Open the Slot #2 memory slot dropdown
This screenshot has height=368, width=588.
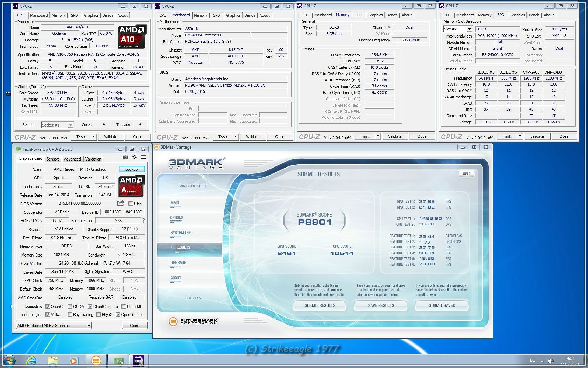458,29
